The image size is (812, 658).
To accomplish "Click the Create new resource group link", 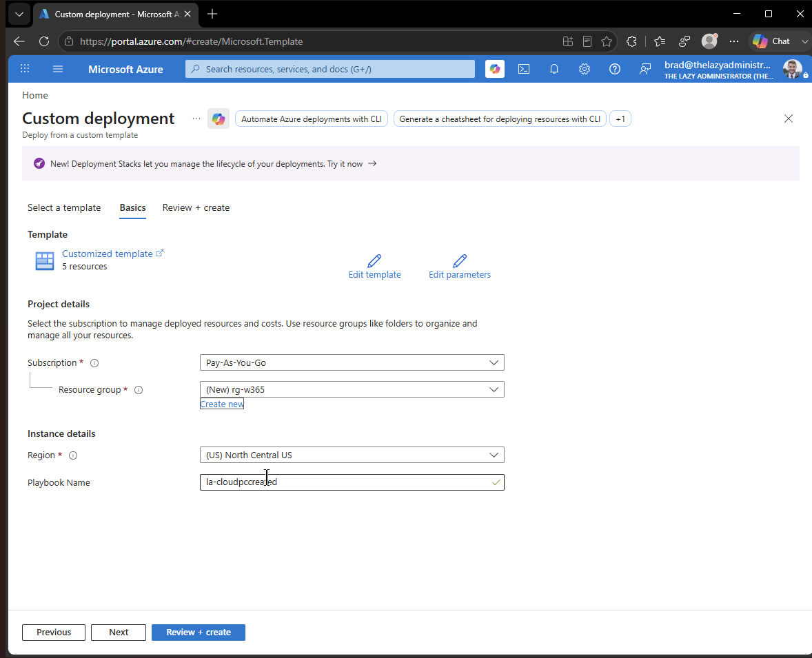I will click(222, 404).
